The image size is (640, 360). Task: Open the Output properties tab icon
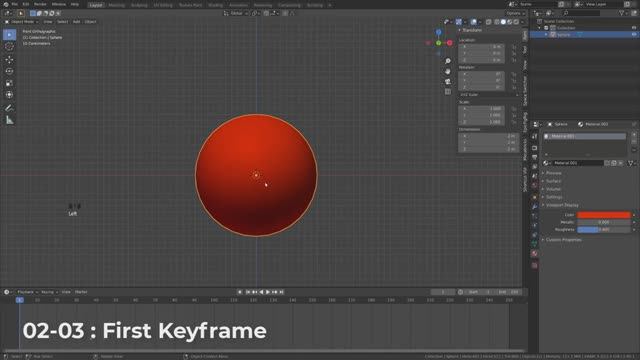534,157
